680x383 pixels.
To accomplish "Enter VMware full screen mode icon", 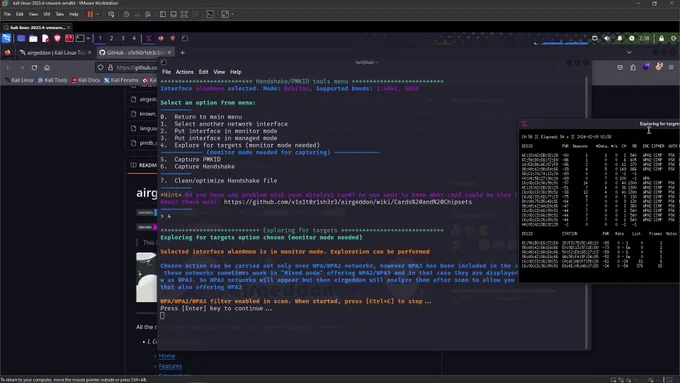I will click(x=184, y=14).
